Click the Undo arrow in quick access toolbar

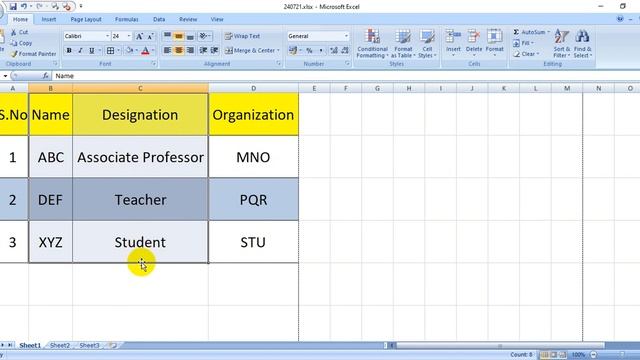tap(24, 7)
